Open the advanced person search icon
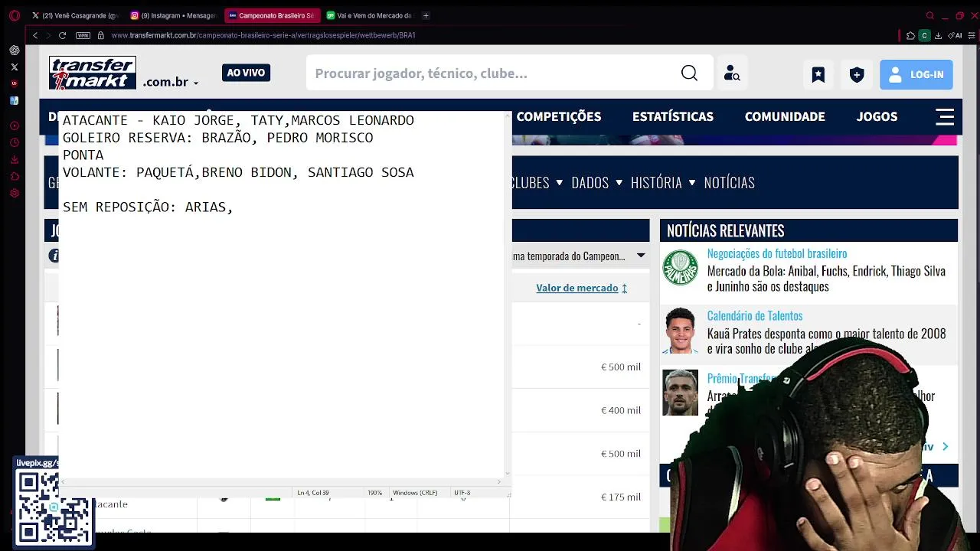The image size is (980, 551). coord(732,73)
